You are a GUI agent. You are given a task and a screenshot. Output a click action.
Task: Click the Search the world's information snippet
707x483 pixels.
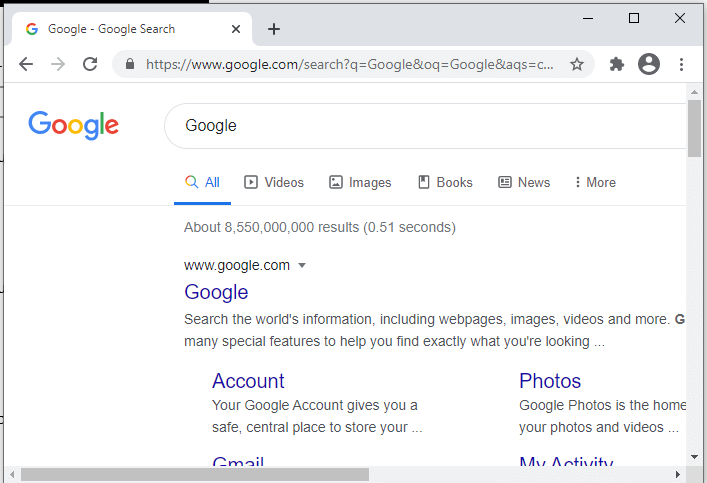(435, 330)
